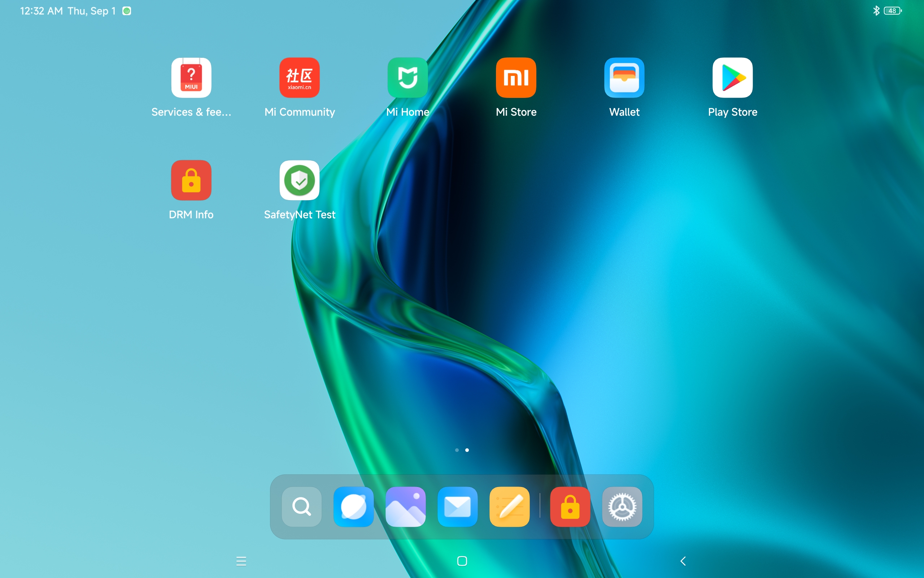
Task: Launch the Notes app from the dock
Action: click(509, 506)
